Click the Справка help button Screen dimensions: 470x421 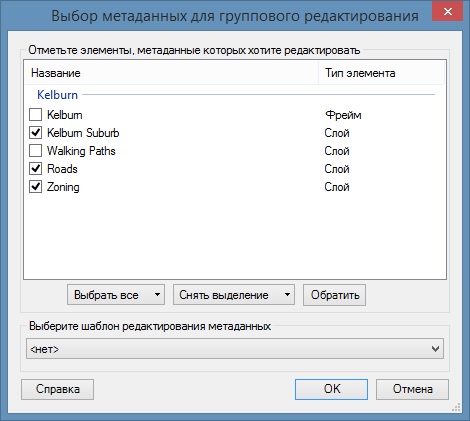point(57,389)
